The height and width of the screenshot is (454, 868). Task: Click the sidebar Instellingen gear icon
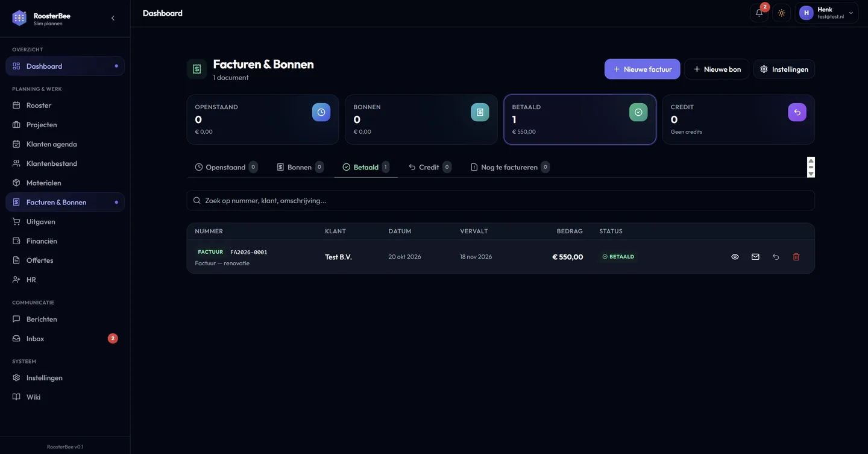click(16, 378)
